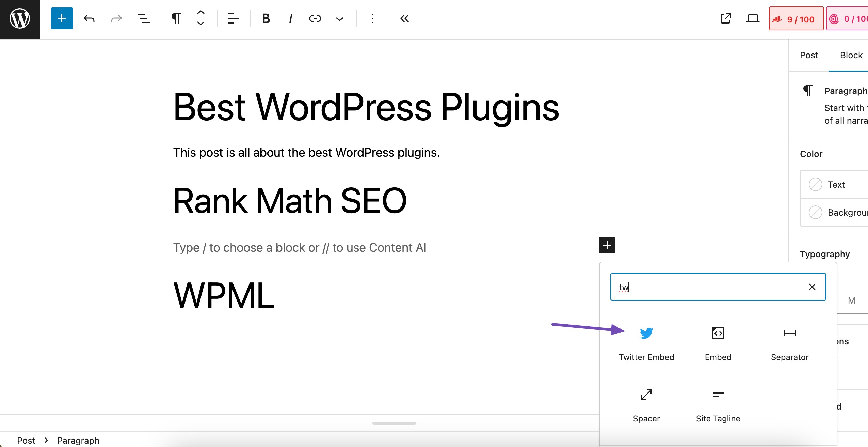The height and width of the screenshot is (447, 868).
Task: Open the Rank Math SEO score 9/100
Action: [x=796, y=19]
